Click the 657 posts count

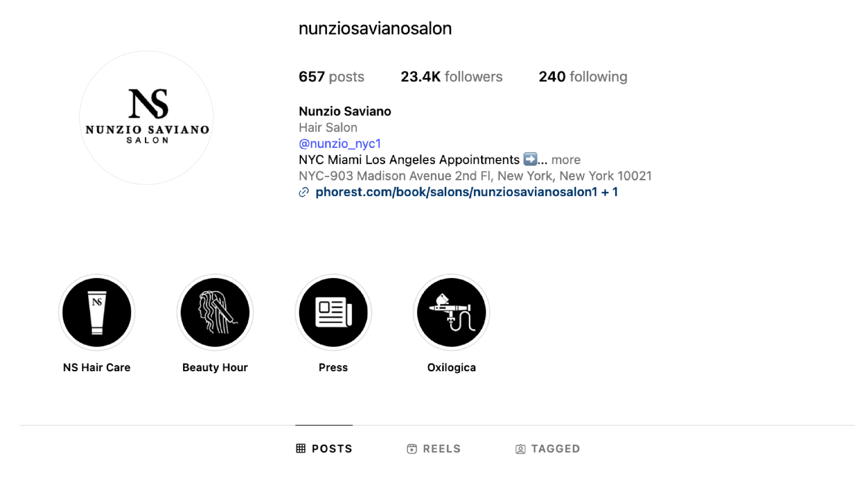[331, 77]
